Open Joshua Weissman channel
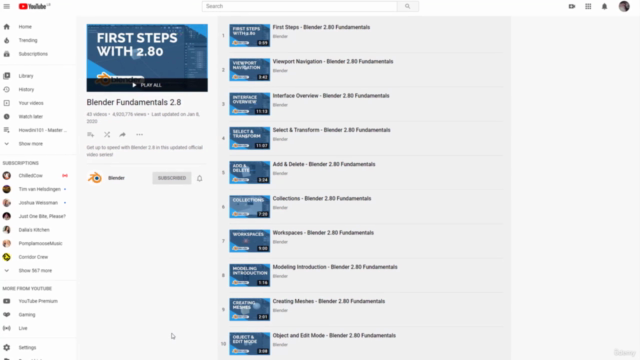The image size is (640, 360). [x=38, y=203]
